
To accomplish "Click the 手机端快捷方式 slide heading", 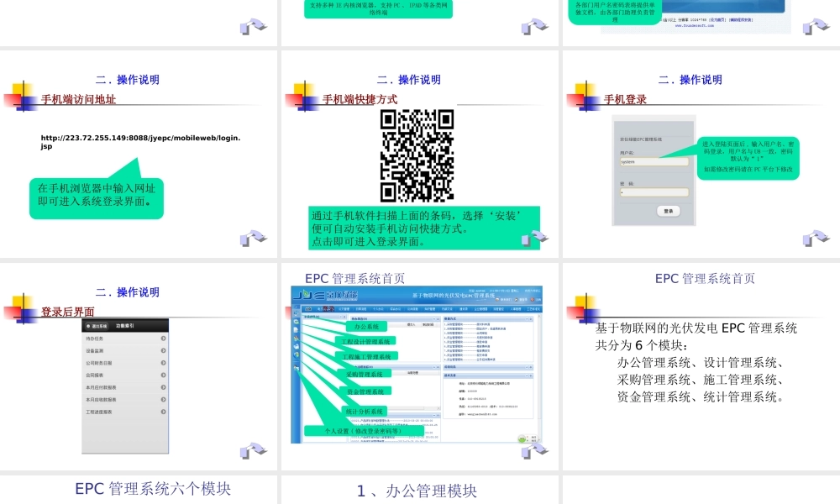I will click(x=360, y=99).
